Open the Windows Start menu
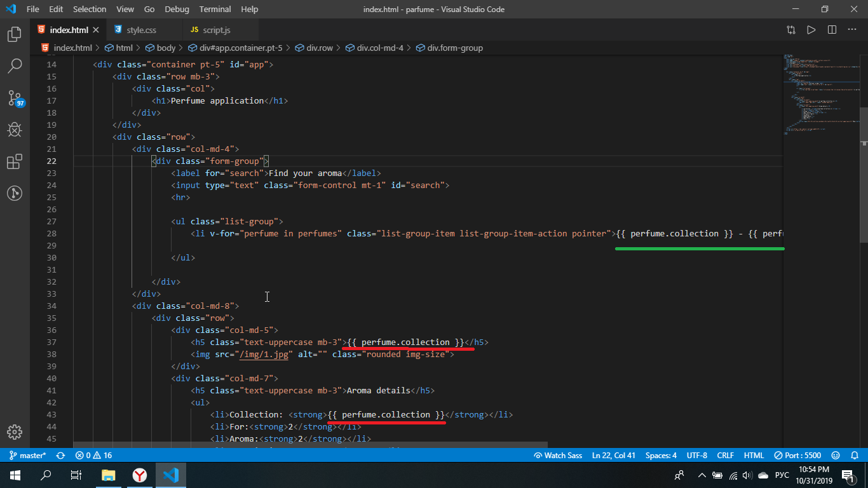 [15, 475]
